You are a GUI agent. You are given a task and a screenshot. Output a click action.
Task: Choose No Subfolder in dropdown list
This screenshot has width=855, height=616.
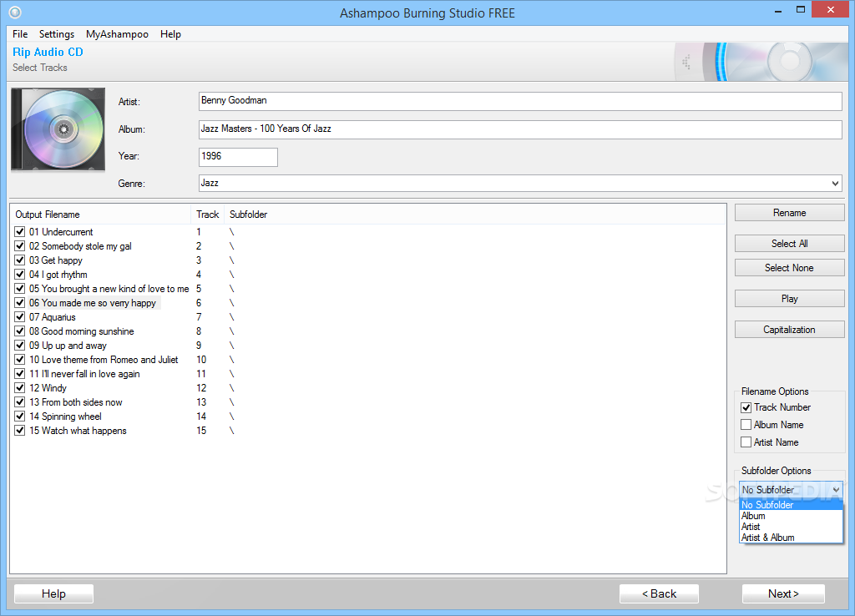(792, 505)
